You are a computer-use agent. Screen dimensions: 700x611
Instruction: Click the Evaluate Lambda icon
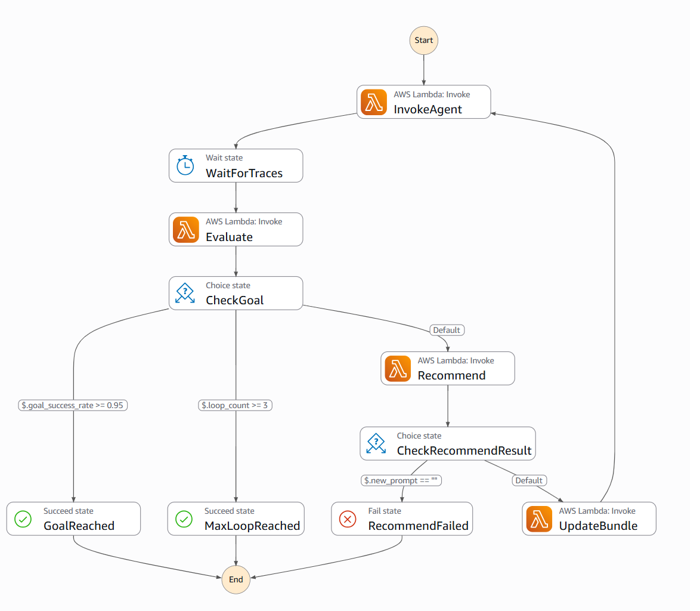click(x=185, y=230)
